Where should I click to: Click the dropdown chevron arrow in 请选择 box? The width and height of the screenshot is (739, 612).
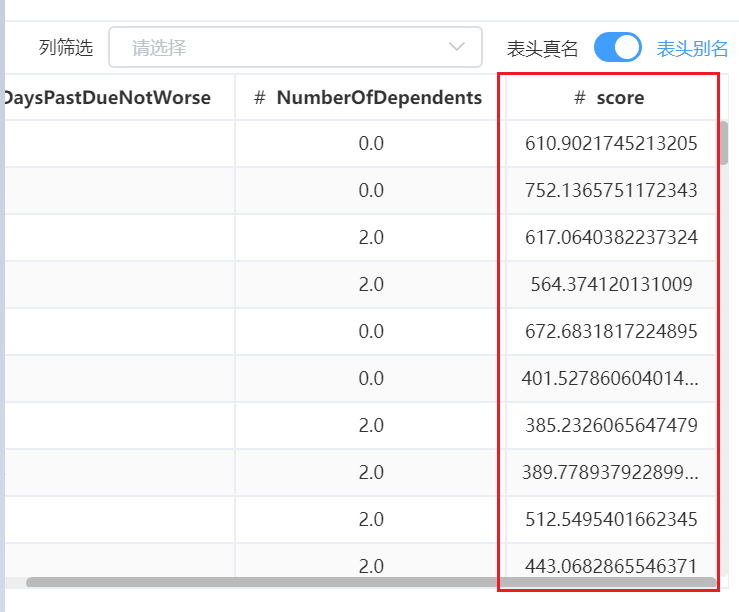click(x=456, y=47)
